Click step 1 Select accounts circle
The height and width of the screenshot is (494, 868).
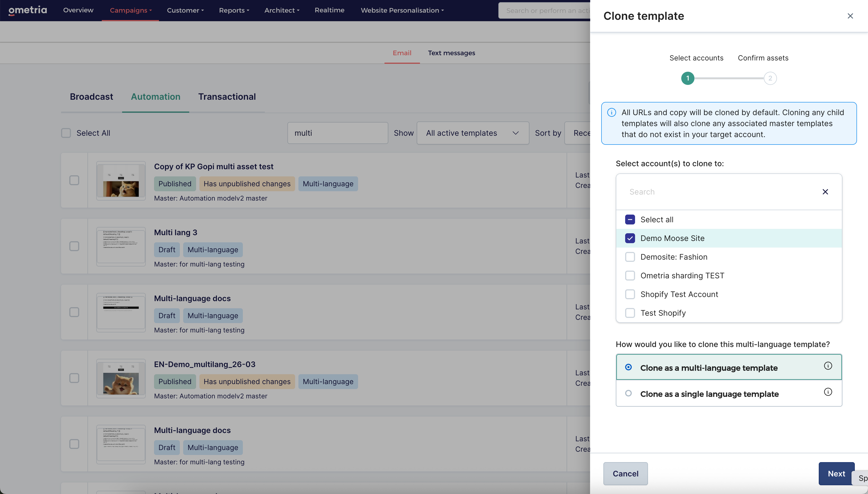point(688,78)
